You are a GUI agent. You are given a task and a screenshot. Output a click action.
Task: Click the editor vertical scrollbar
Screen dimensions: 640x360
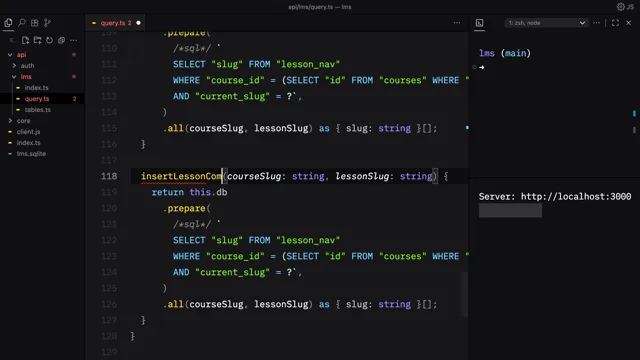tap(464, 294)
